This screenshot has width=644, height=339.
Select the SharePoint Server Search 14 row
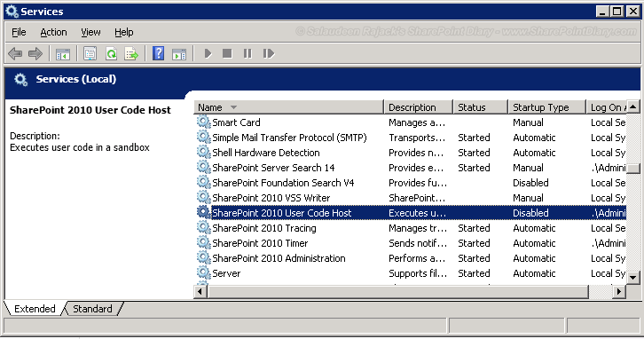pos(410,168)
